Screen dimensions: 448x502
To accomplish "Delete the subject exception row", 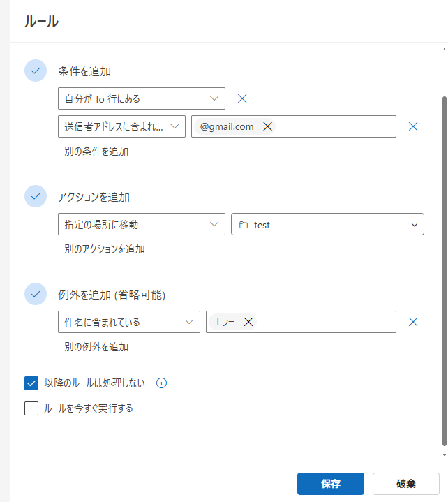I will pyautogui.click(x=412, y=322).
